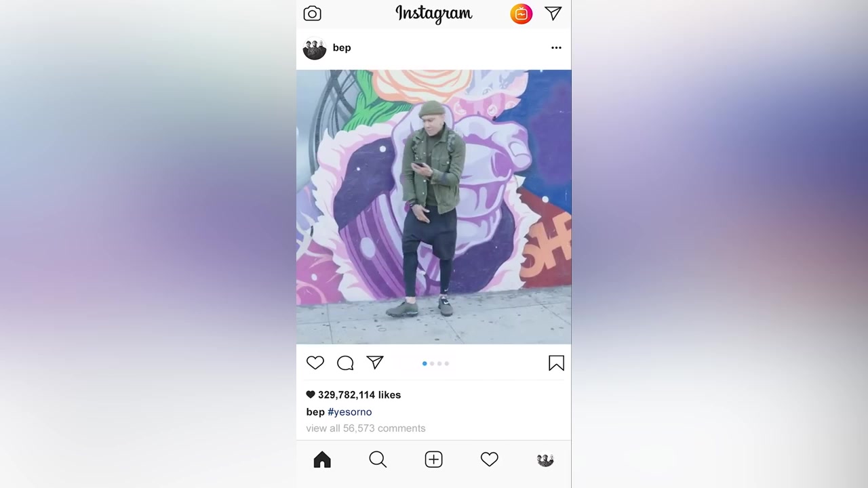868x488 pixels.
Task: Open the Search tab magnifier
Action: [378, 460]
